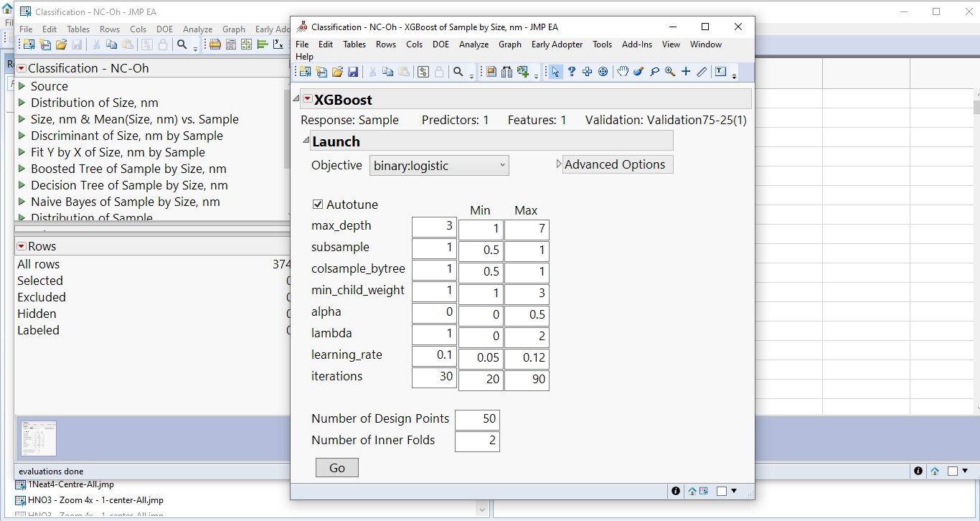Open the XGBoost red triangle menu
The image size is (980, 521).
tap(306, 99)
